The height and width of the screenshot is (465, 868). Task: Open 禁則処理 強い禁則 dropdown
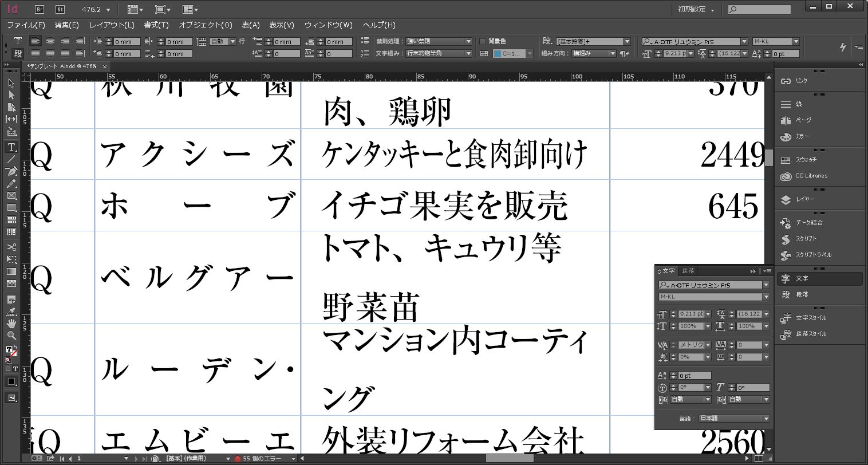[x=439, y=41]
